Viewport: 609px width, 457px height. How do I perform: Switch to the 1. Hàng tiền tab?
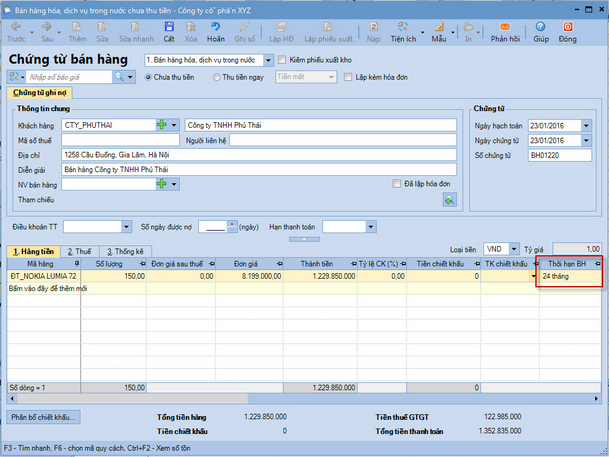pyautogui.click(x=33, y=252)
